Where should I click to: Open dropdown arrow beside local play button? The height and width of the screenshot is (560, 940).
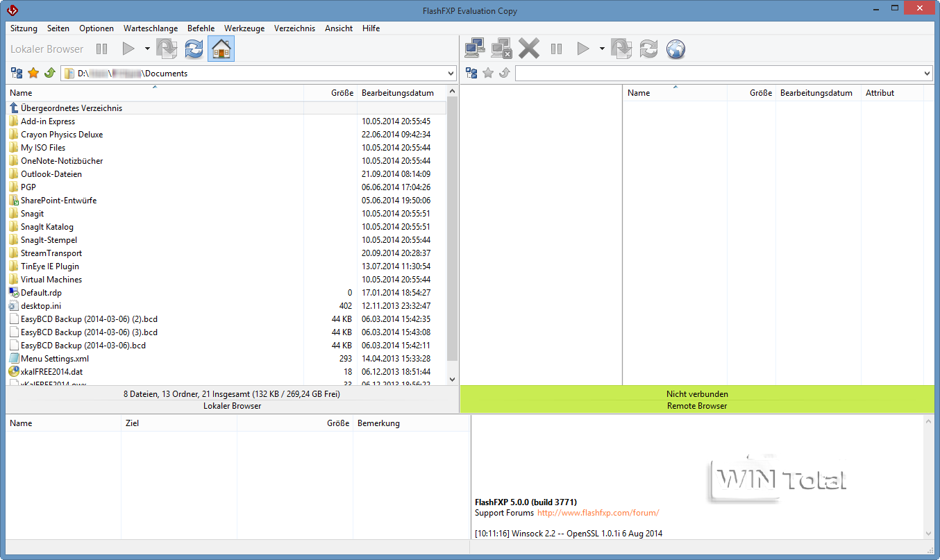[x=147, y=49]
